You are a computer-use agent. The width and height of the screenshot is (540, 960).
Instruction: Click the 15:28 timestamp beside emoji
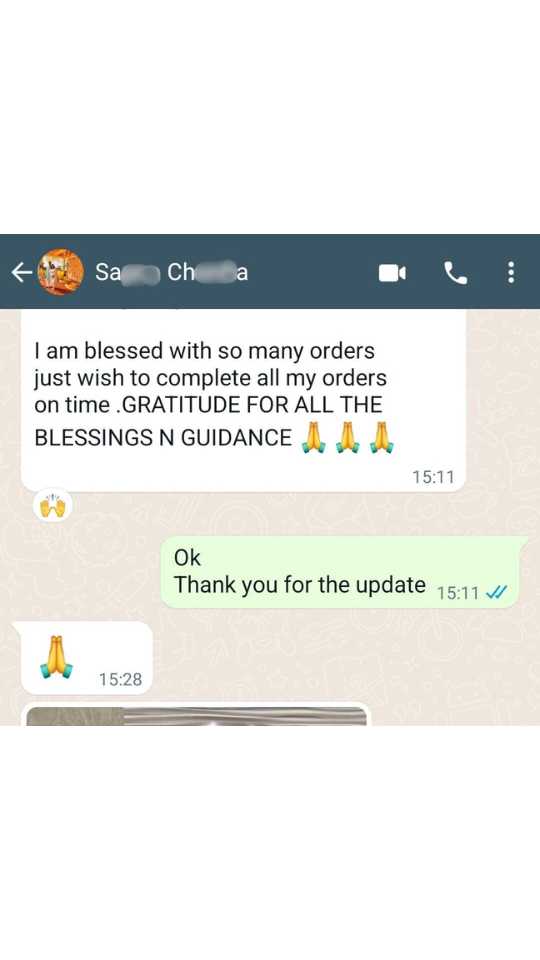pyautogui.click(x=121, y=679)
